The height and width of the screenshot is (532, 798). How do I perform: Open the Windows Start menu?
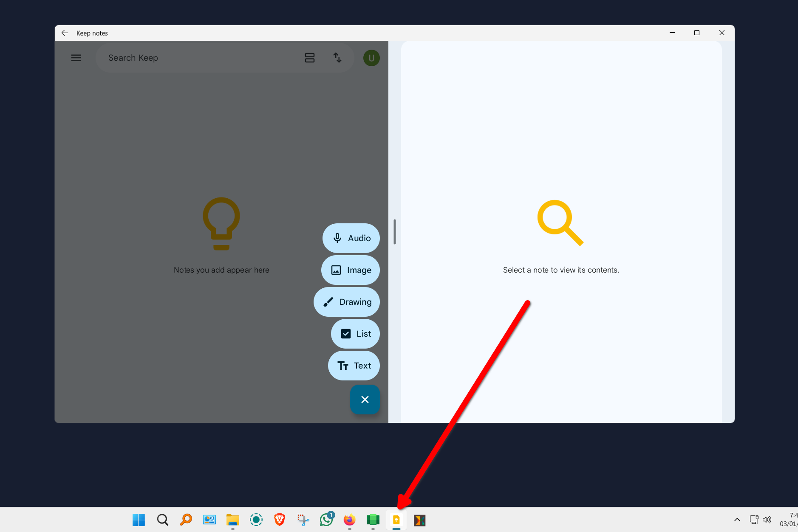(138, 520)
